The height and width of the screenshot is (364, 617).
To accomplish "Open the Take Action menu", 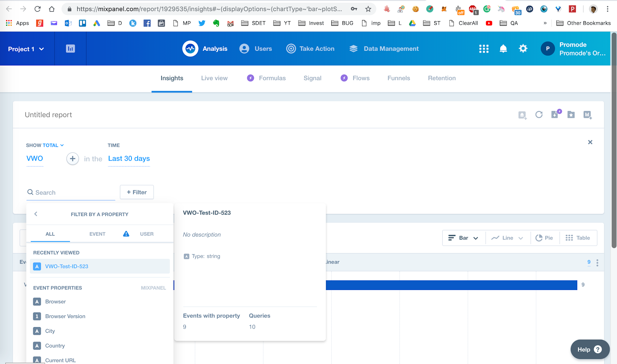I will (310, 49).
